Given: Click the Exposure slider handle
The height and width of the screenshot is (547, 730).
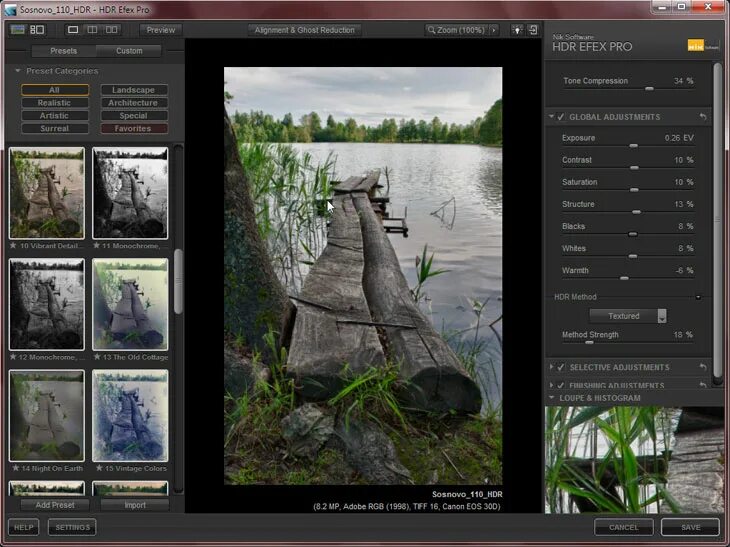Looking at the screenshot, I should coord(633,146).
